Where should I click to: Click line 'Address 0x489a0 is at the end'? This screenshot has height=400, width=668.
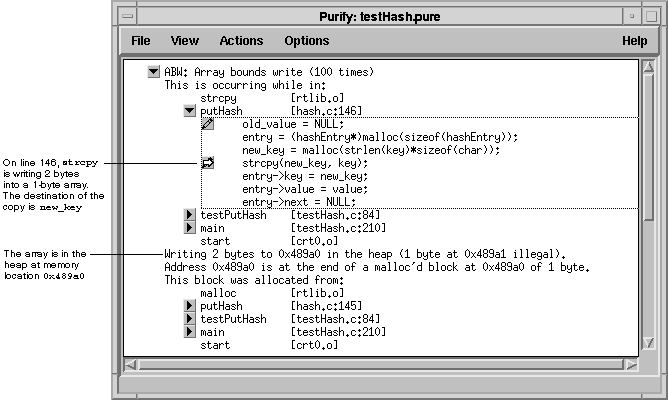click(x=377, y=267)
